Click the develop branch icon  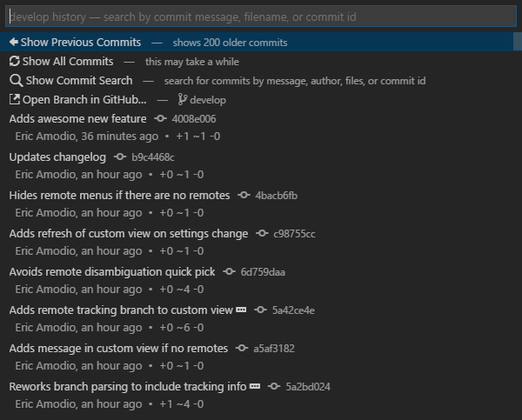click(183, 100)
